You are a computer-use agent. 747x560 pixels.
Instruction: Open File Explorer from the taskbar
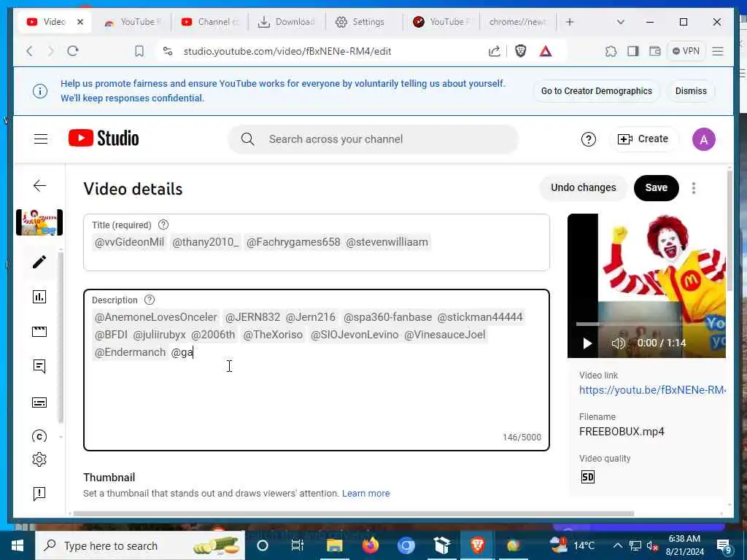pyautogui.click(x=334, y=545)
